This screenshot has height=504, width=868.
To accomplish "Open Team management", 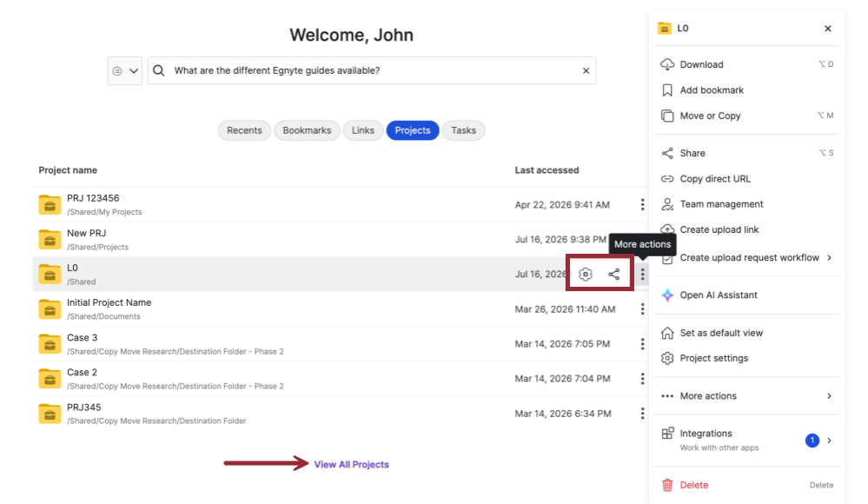I will point(746,204).
